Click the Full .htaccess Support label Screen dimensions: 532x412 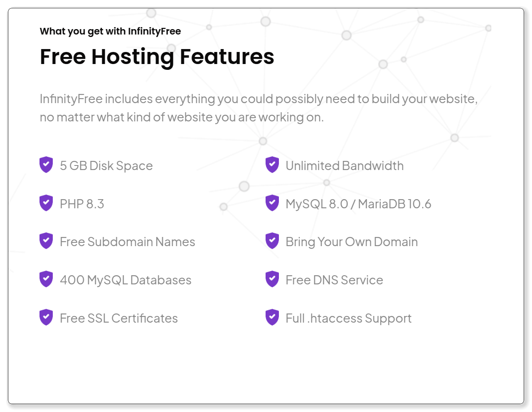(x=349, y=318)
